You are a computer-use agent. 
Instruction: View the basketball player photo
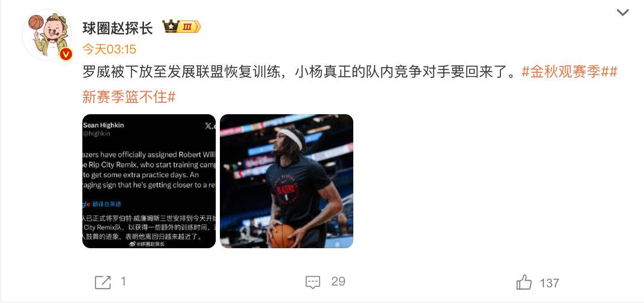point(287,181)
